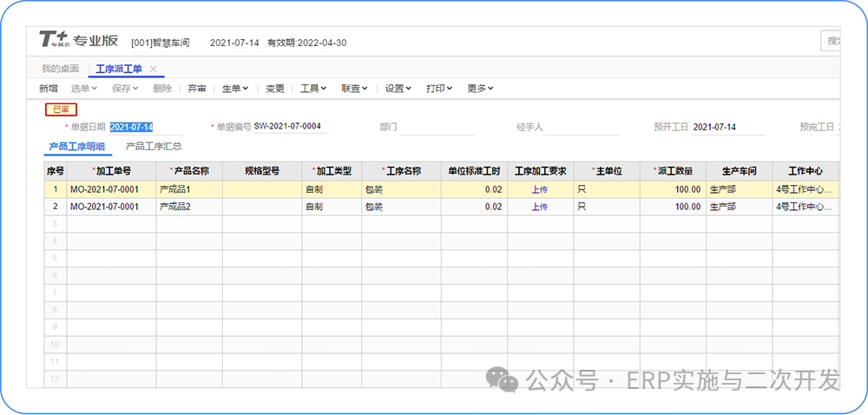Click the T+ 专业版 logo
868x415 pixels.
point(78,41)
